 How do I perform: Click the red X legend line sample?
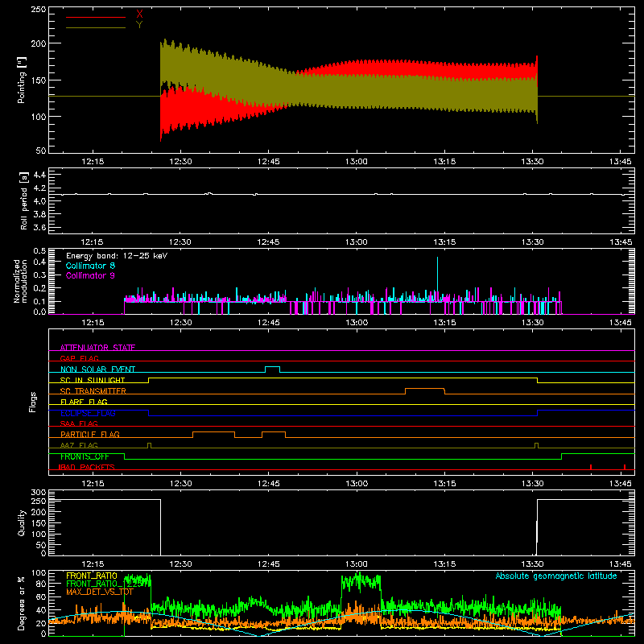tap(96, 17)
